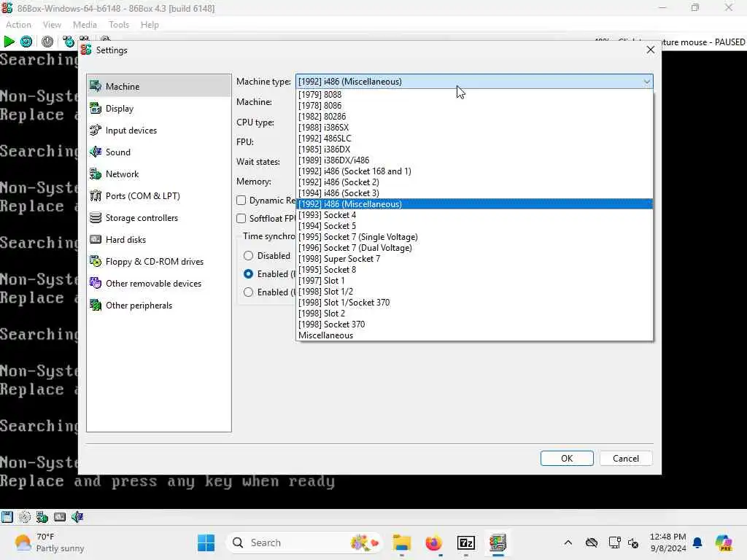The width and height of the screenshot is (747, 560).
Task: Open the Other peripherals category
Action: [x=158, y=306]
